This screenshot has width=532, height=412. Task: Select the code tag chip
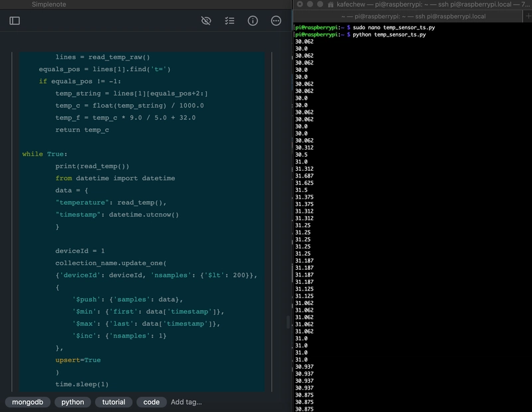[x=152, y=402]
